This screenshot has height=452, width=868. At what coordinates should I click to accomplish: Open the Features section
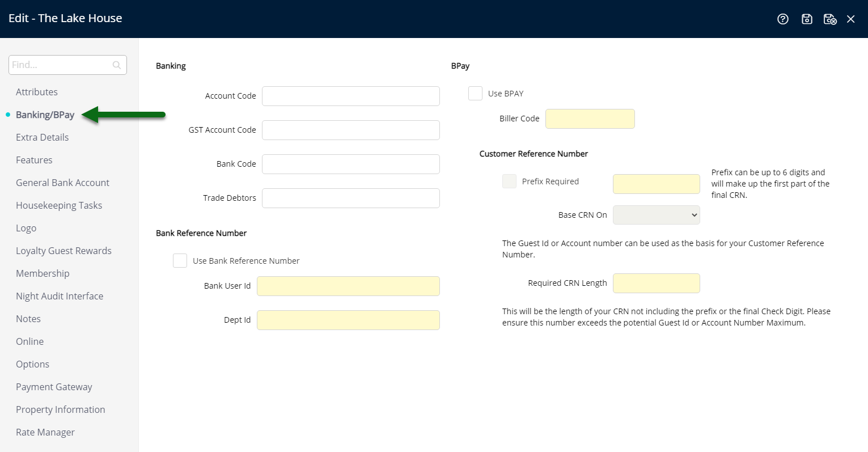pyautogui.click(x=34, y=160)
